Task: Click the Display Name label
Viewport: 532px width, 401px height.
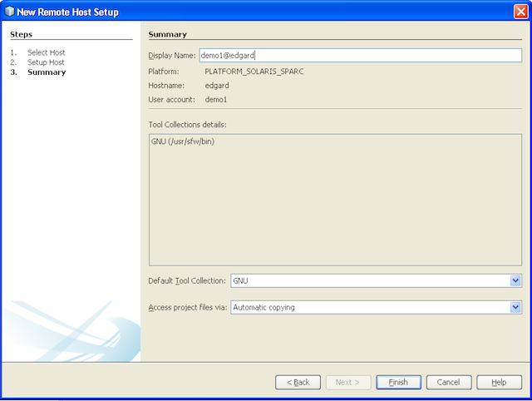Action: [x=171, y=56]
